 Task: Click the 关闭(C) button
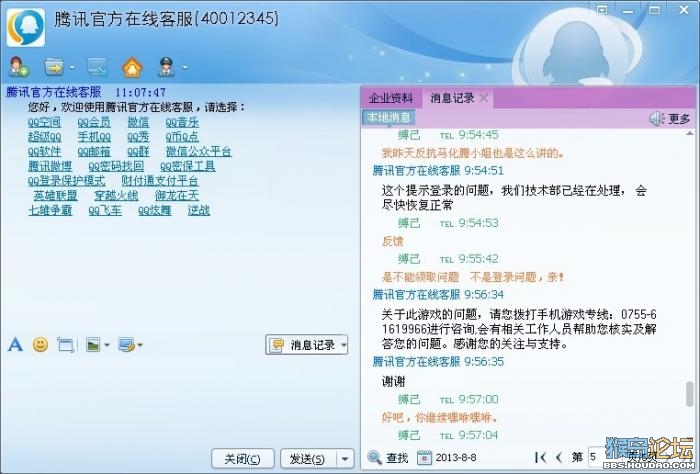[x=242, y=459]
